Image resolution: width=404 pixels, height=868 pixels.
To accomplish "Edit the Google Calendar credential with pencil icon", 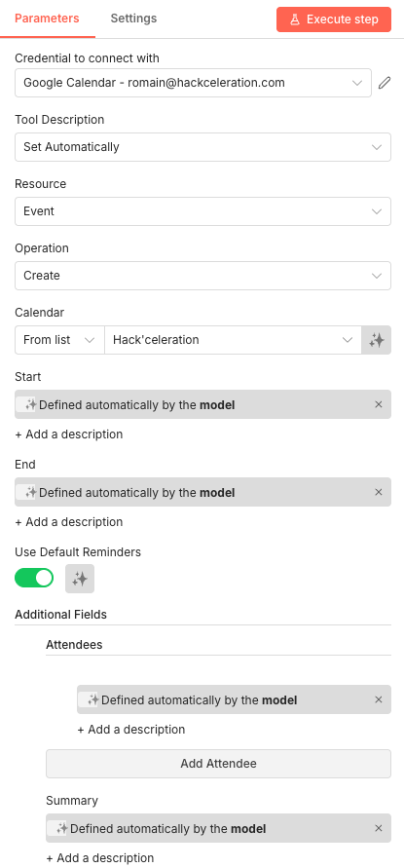I will (x=385, y=83).
